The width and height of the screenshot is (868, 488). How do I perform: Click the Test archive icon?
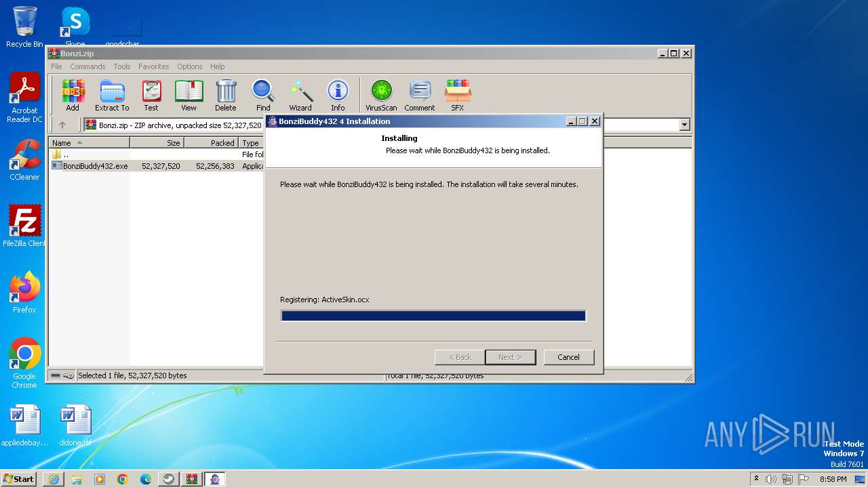(x=151, y=95)
